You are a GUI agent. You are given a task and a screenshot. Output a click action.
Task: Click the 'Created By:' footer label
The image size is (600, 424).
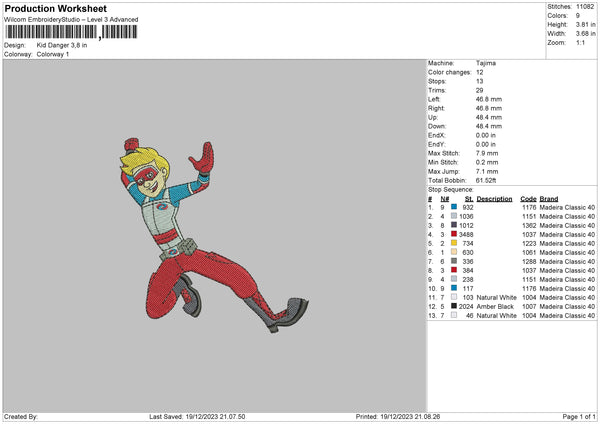[21, 416]
